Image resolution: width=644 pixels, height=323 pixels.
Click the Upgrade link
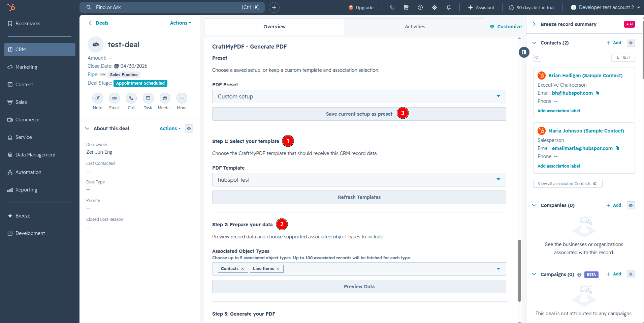pos(361,7)
